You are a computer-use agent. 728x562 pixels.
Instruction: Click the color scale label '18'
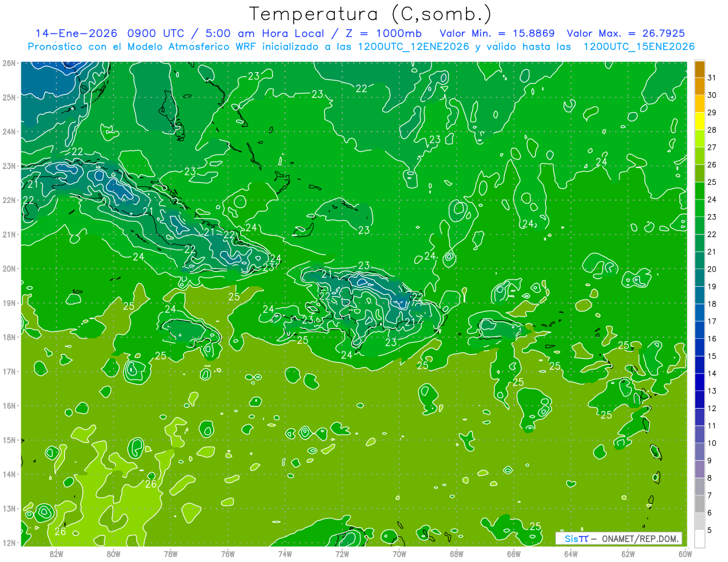click(x=712, y=304)
